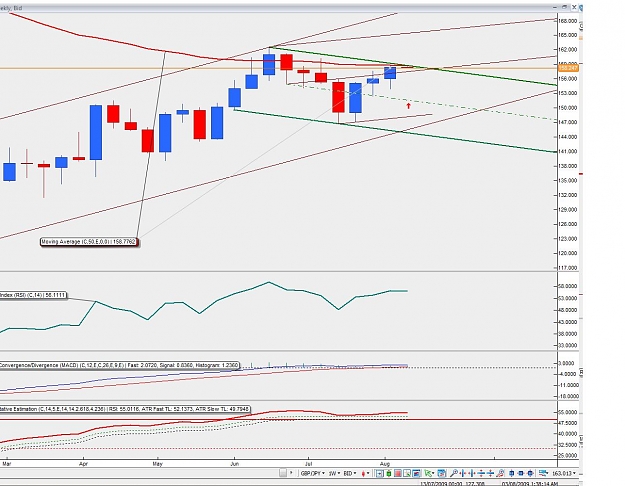Viewport: 625px width, 486px height.
Task: Click the 13/07/2009 00:00 status bar reading
Action: click(x=440, y=484)
